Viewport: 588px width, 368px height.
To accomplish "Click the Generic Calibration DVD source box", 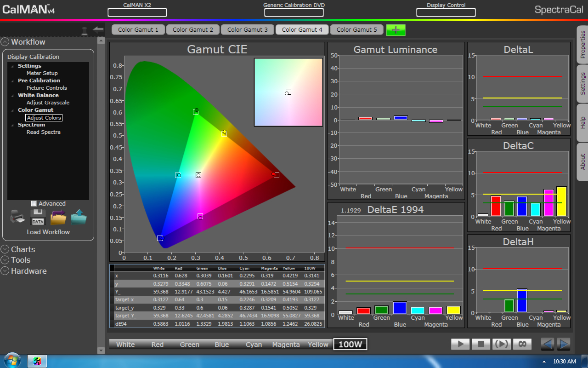I will [294, 12].
